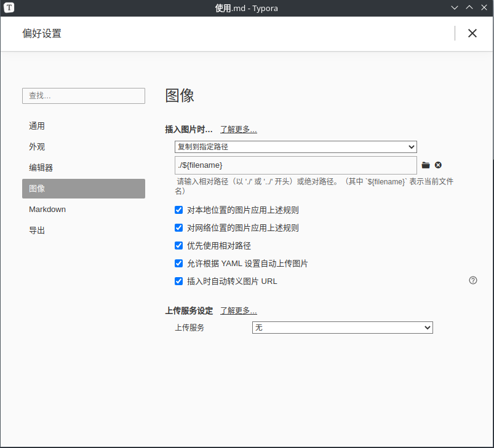Toggle 对网络位置的图片应用上述规则 checkbox
This screenshot has height=448, width=494.
coord(179,228)
